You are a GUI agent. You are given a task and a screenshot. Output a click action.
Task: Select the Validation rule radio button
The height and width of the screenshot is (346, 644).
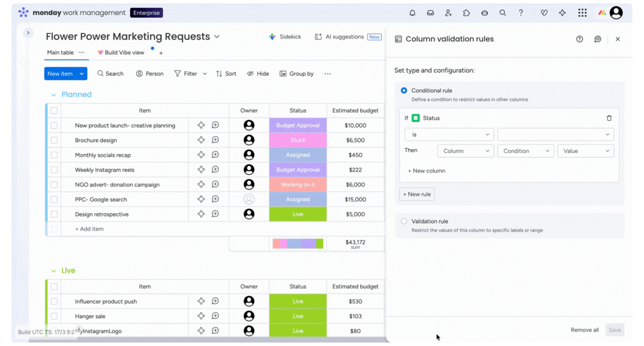(x=404, y=221)
